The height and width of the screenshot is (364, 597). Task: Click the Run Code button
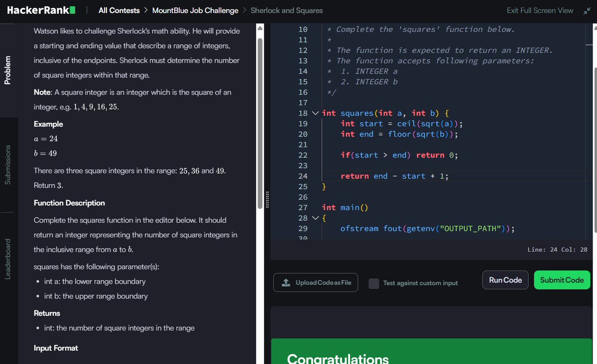click(505, 280)
